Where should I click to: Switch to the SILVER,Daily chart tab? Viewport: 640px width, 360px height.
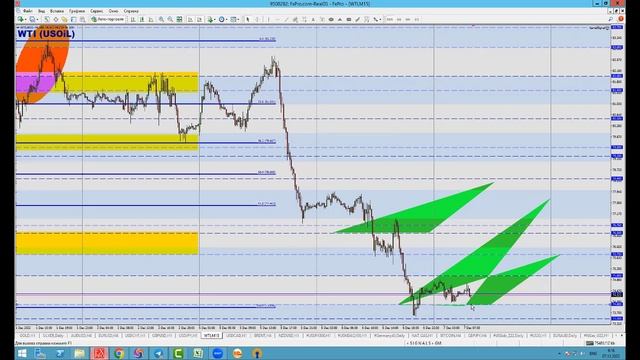click(x=53, y=336)
